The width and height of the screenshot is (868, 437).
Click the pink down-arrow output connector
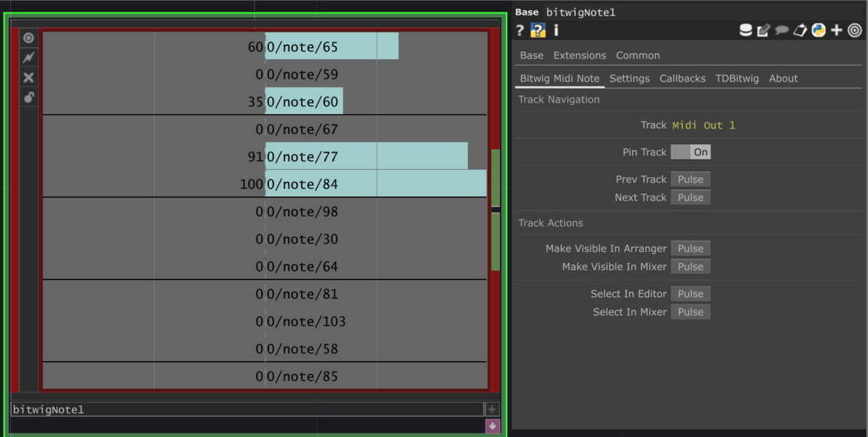point(493,426)
